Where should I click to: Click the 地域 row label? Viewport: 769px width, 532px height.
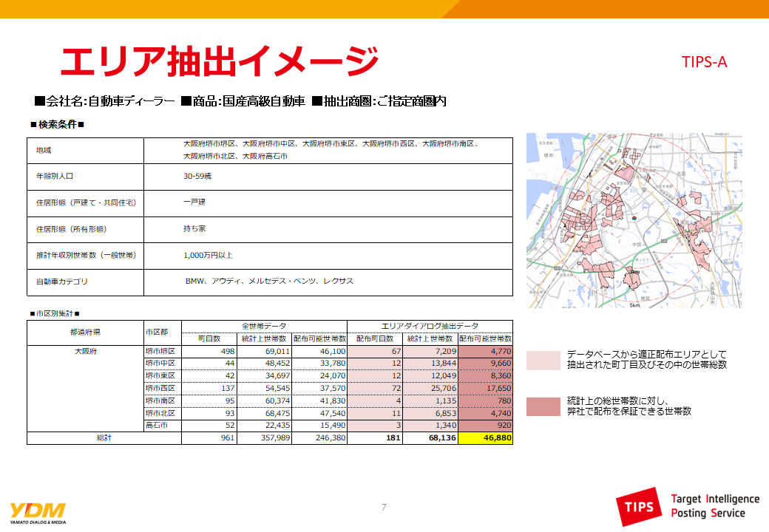pyautogui.click(x=44, y=151)
